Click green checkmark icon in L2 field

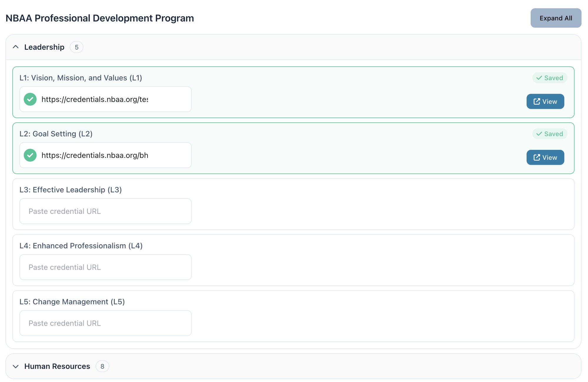30,155
